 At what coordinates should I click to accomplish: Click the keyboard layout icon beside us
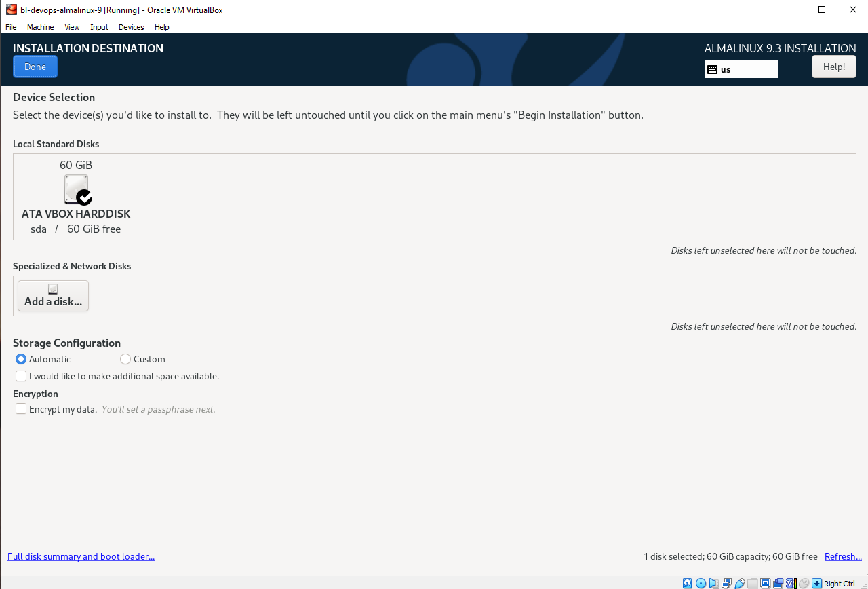pyautogui.click(x=712, y=69)
